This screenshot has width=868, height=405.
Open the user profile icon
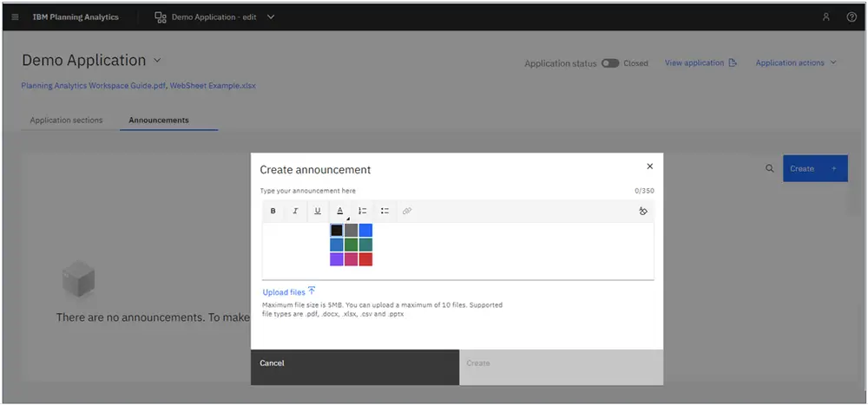point(826,17)
